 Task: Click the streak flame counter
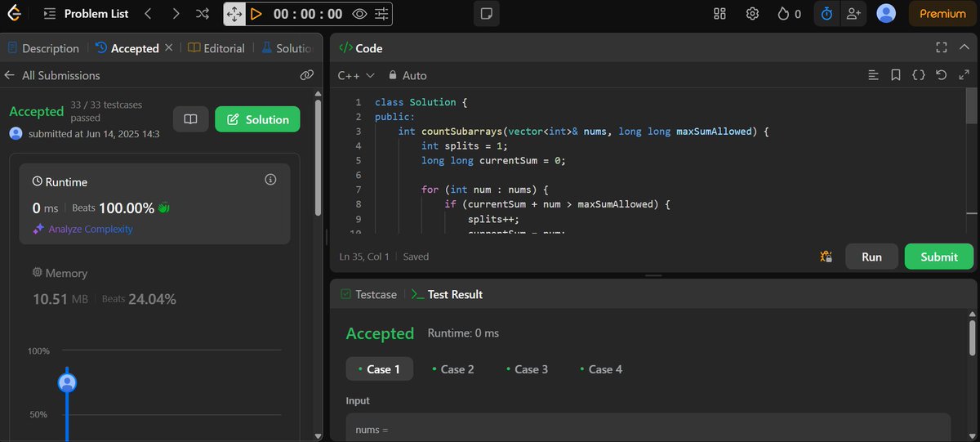click(789, 14)
